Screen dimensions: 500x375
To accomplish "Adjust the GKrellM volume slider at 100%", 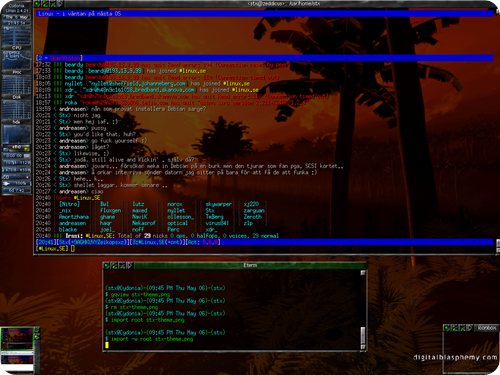I will coord(16,184).
